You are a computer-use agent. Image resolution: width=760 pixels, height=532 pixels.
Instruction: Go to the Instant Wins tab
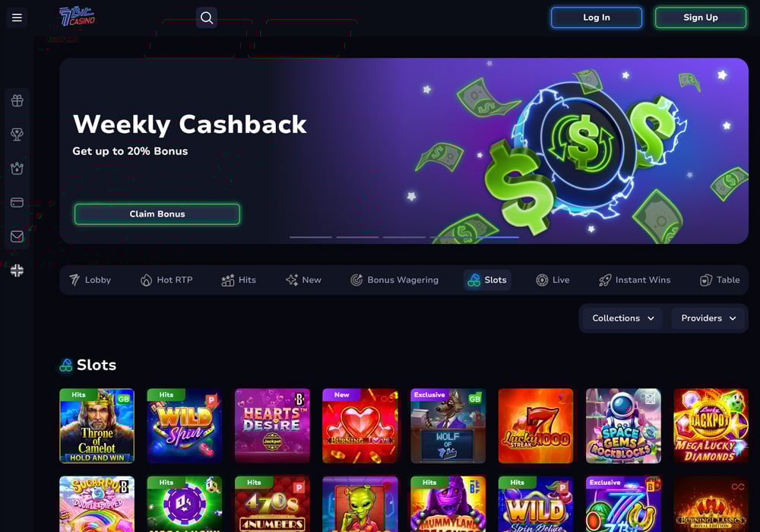pyautogui.click(x=635, y=280)
